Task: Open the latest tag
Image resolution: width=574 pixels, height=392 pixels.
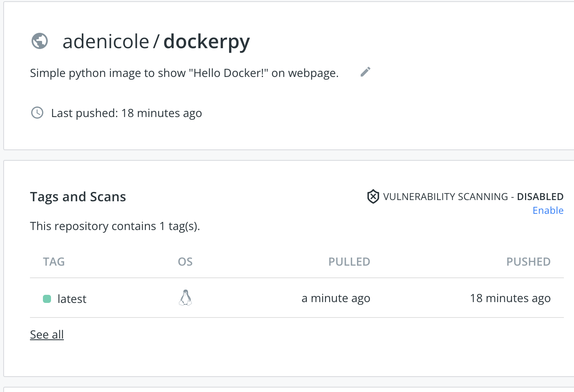Action: pos(72,299)
